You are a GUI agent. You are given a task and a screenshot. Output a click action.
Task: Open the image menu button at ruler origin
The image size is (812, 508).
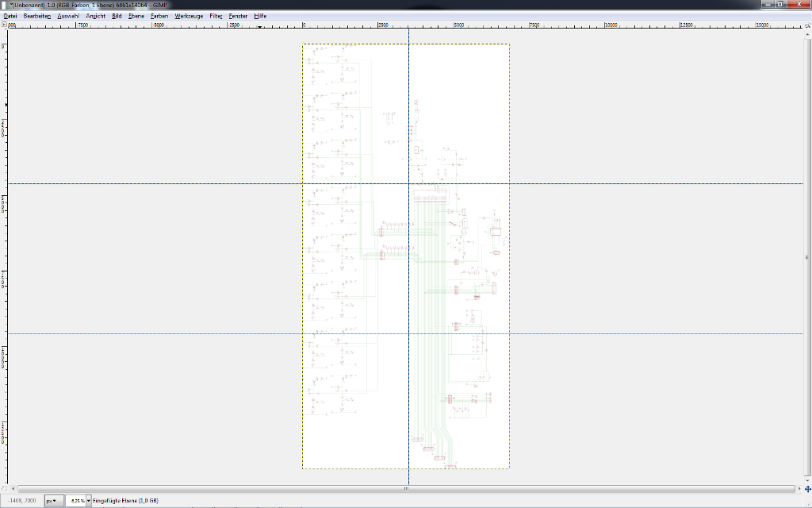4,25
